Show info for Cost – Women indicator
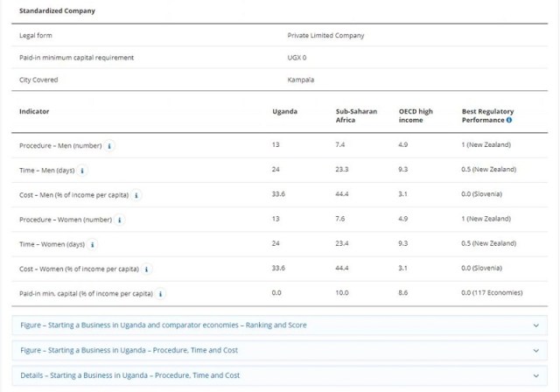Viewport: 560px width, 392px height. (x=146, y=269)
